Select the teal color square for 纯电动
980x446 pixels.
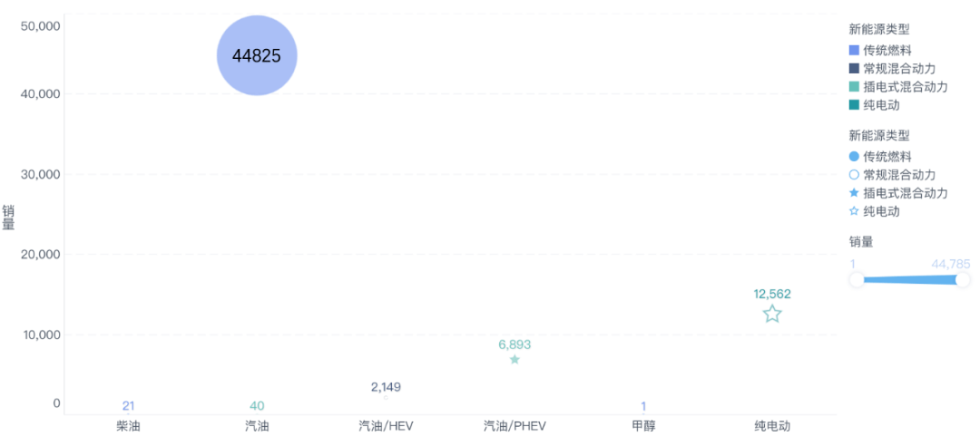[854, 105]
